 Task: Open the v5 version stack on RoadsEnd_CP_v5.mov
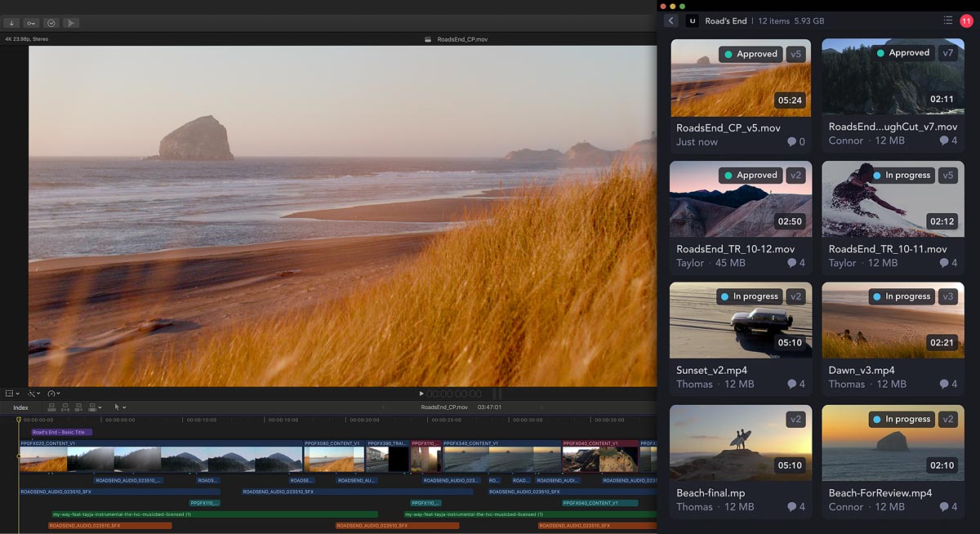[797, 54]
